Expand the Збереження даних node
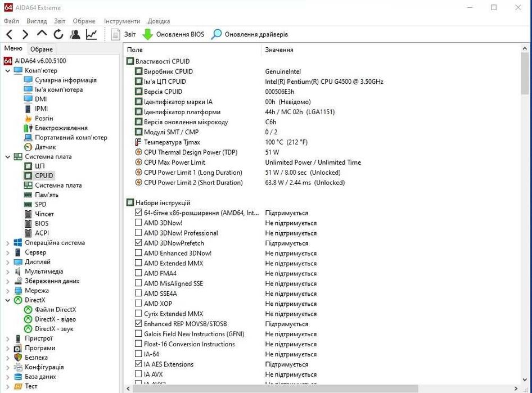532x393 pixels. point(7,281)
